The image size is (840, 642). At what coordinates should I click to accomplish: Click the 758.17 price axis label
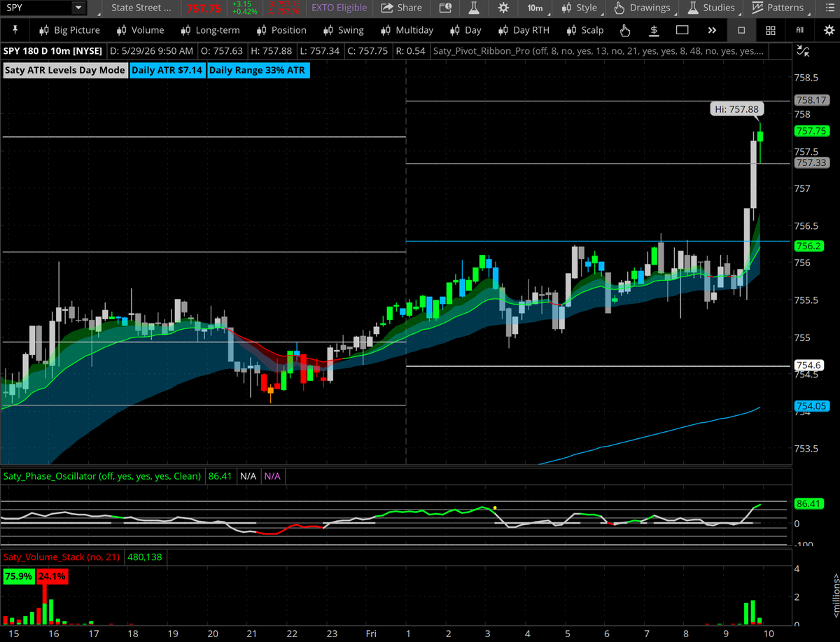point(812,101)
